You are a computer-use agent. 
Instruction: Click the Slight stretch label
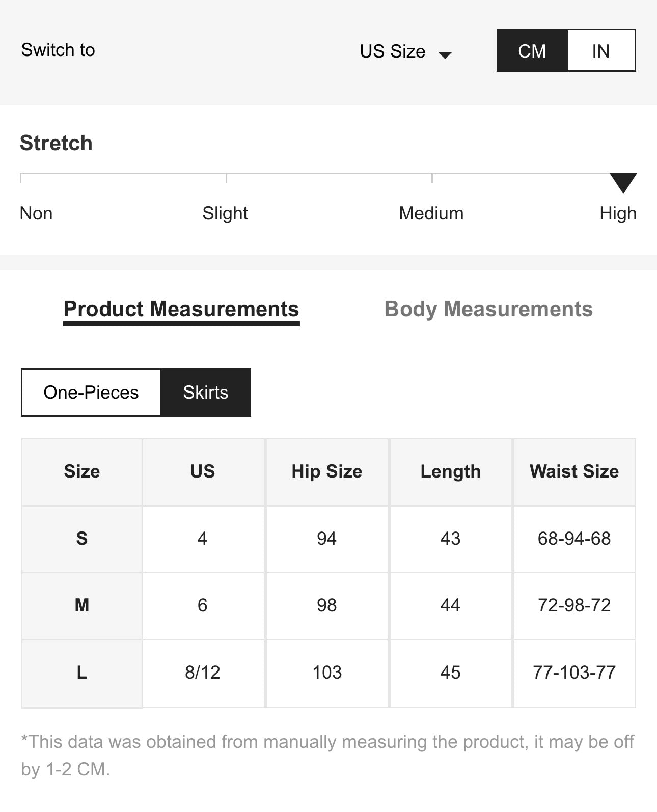coord(225,213)
